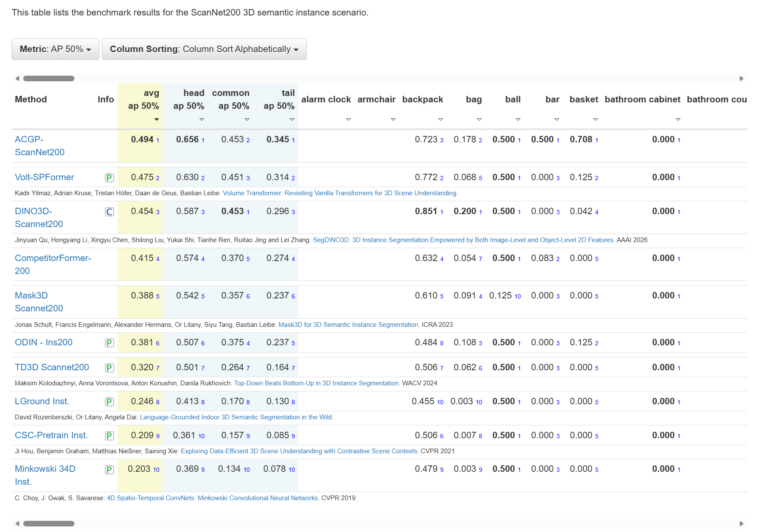Viewport: 759px width, 532px height.
Task: Click the P badge next to Volt-SPFormer
Action: point(109,178)
